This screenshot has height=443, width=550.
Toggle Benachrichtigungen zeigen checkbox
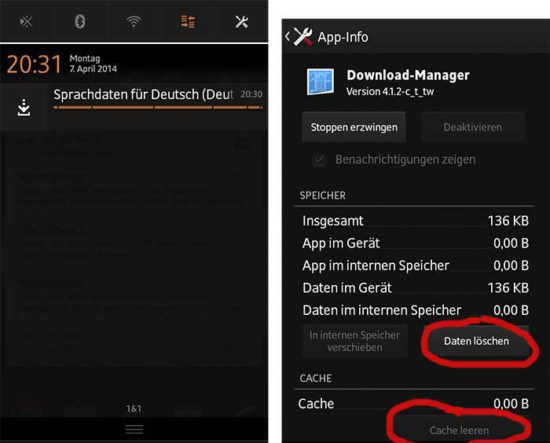(x=319, y=160)
